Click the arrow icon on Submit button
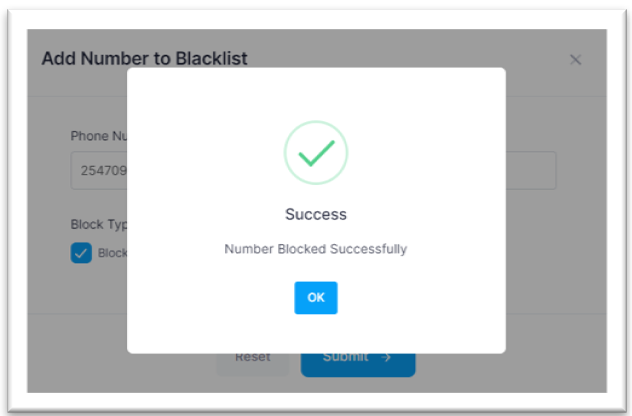Screen dimensions: 632x416 click(386, 358)
